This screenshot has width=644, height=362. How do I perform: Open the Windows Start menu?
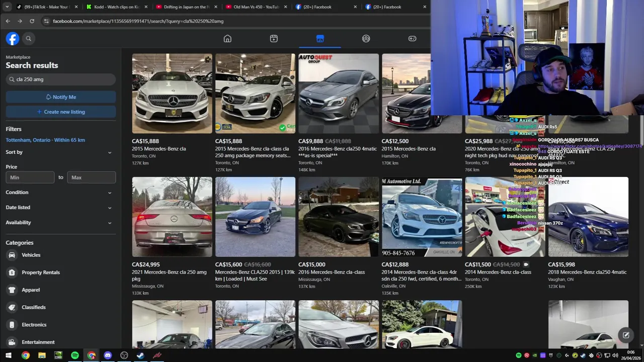8,355
